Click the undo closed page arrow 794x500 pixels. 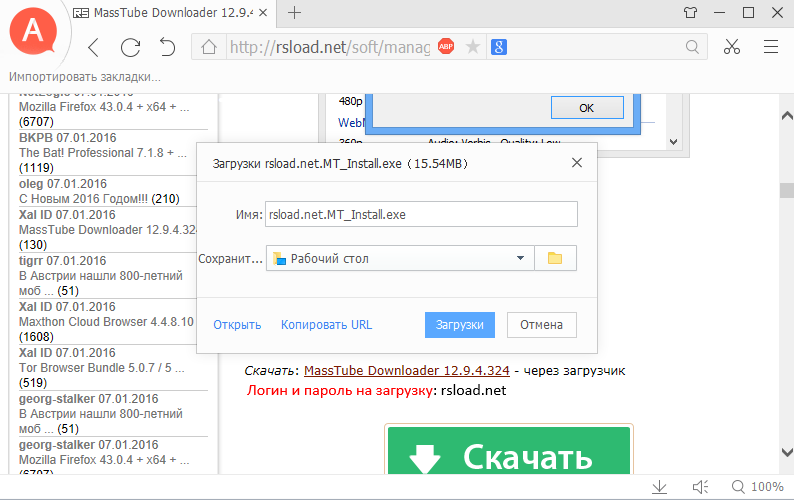167,47
